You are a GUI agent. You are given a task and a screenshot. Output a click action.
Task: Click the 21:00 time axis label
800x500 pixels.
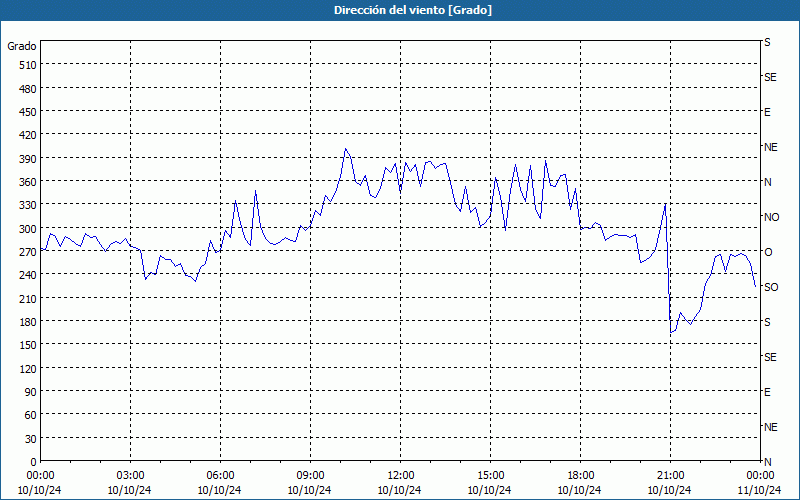click(x=670, y=476)
